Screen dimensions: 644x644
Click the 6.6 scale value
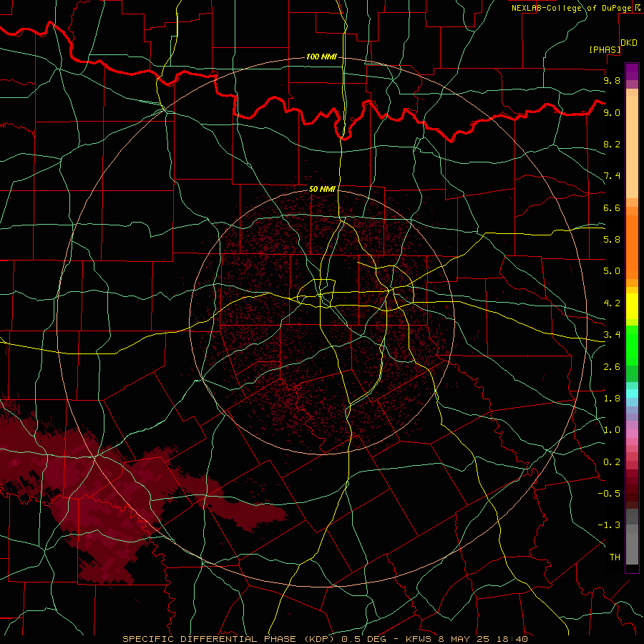[612, 208]
